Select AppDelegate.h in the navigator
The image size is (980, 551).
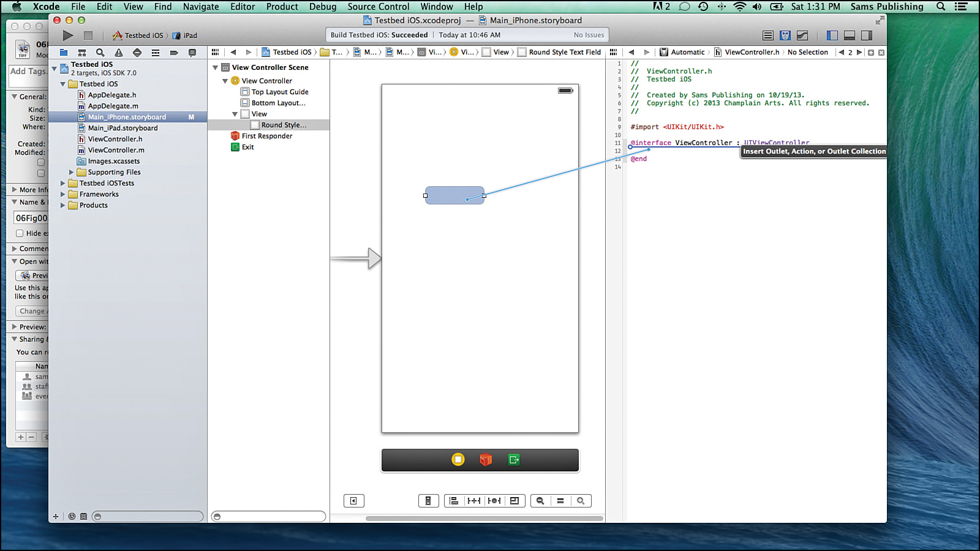(x=112, y=96)
